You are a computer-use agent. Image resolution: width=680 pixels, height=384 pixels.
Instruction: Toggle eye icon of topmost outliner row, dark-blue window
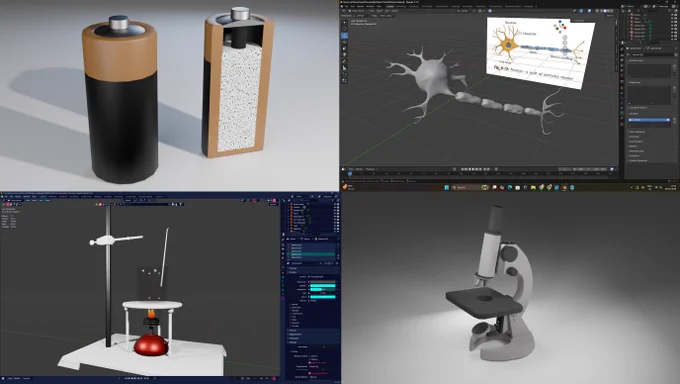tap(335, 204)
